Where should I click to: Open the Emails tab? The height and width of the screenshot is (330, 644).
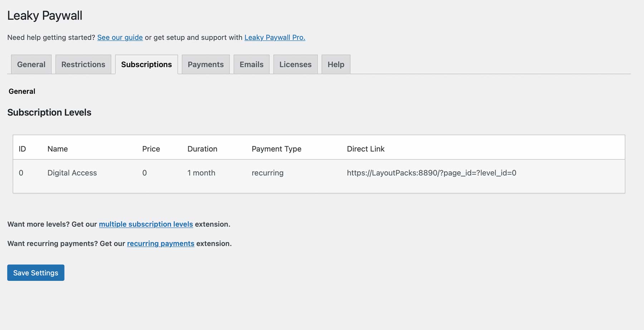[252, 64]
